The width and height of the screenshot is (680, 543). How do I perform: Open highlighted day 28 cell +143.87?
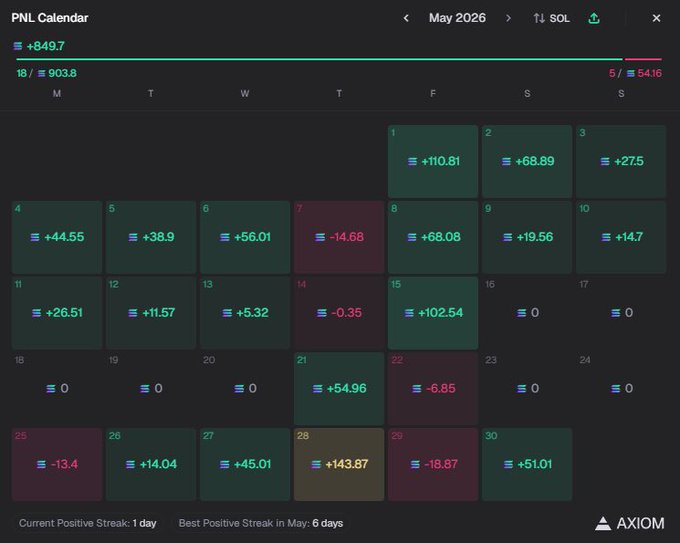339,464
